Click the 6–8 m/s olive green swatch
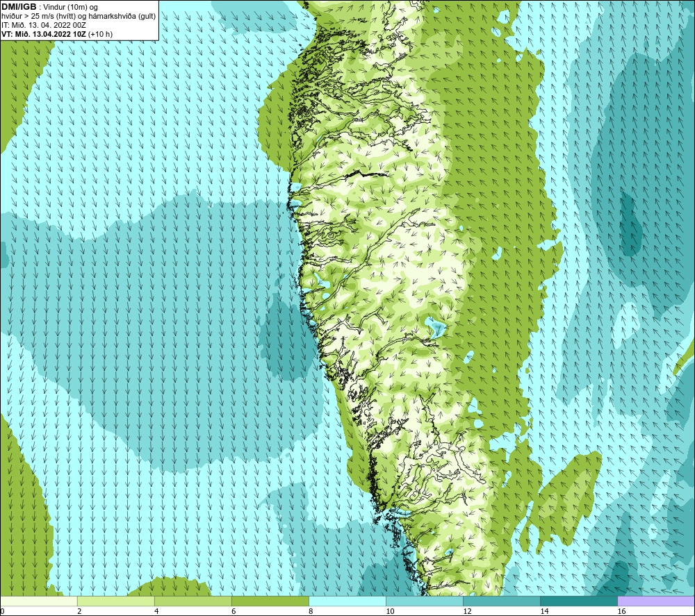 coord(270,601)
